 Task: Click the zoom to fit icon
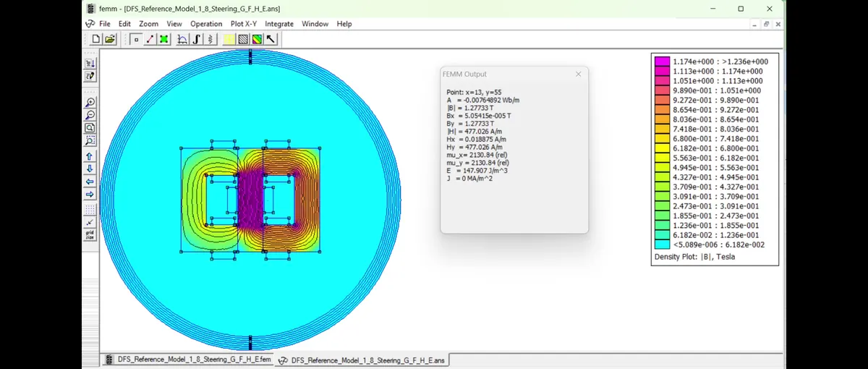pos(90,128)
